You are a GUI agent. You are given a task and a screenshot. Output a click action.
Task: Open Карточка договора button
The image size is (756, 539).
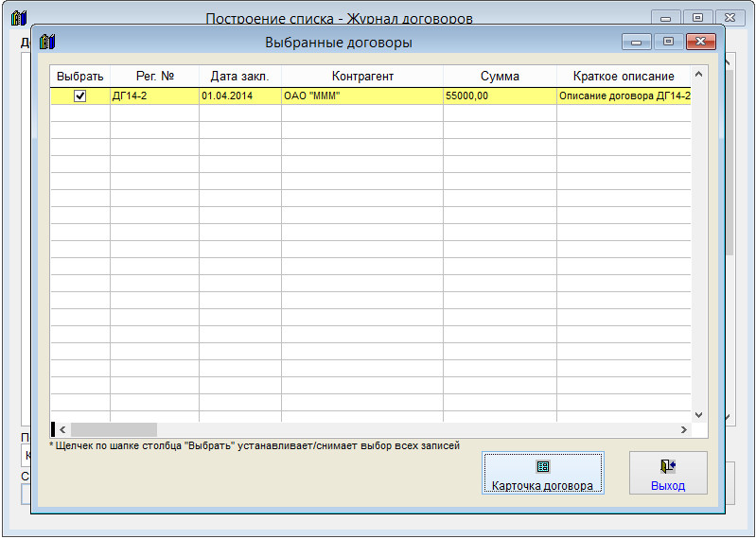click(543, 473)
